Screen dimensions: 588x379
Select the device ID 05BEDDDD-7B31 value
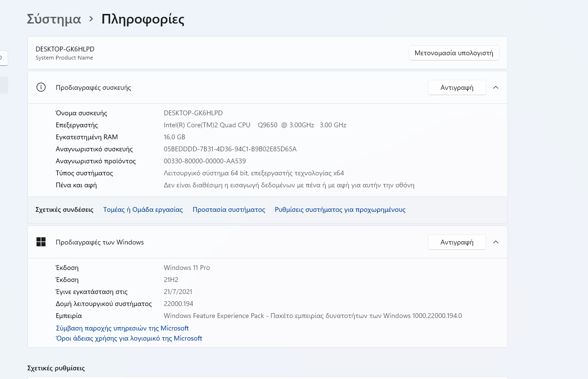point(230,149)
